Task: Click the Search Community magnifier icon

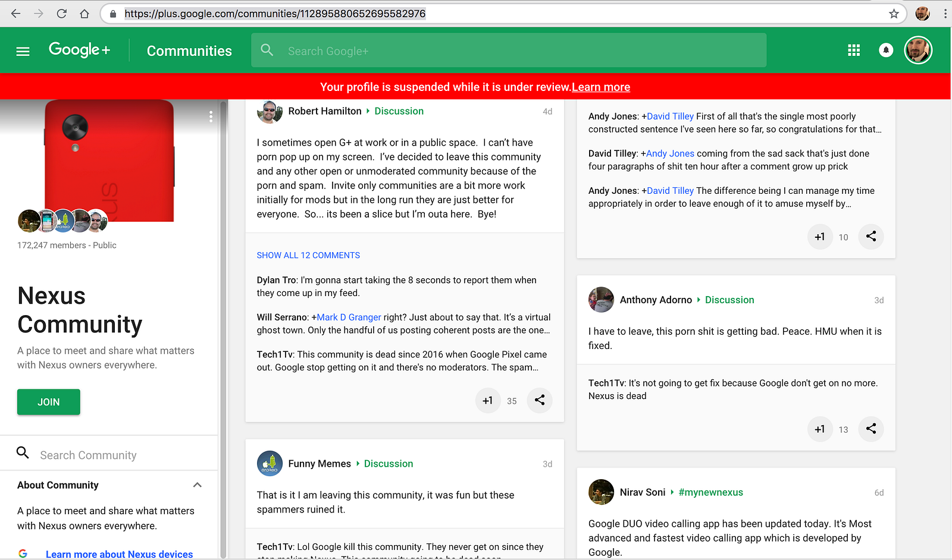Action: (x=23, y=453)
